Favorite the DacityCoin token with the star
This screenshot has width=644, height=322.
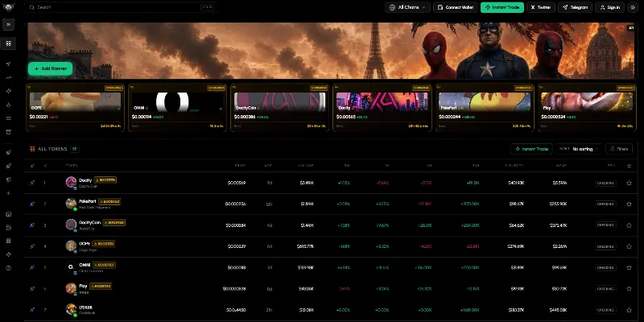[x=629, y=225]
